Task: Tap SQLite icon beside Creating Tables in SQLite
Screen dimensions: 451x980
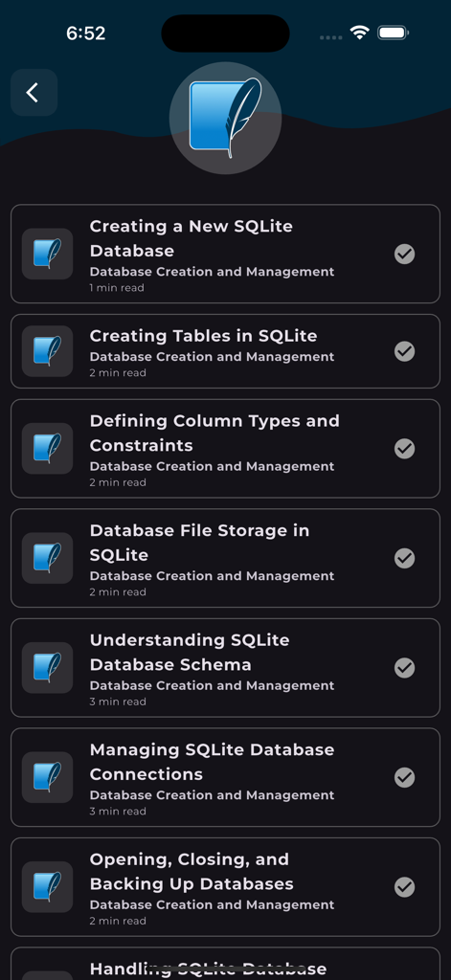Action: [x=48, y=351]
